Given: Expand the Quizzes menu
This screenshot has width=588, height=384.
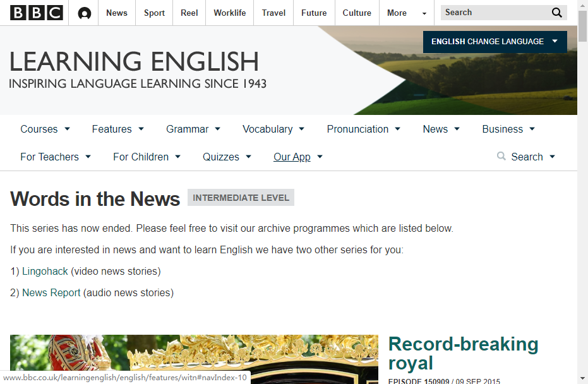Looking at the screenshot, I should pos(227,157).
